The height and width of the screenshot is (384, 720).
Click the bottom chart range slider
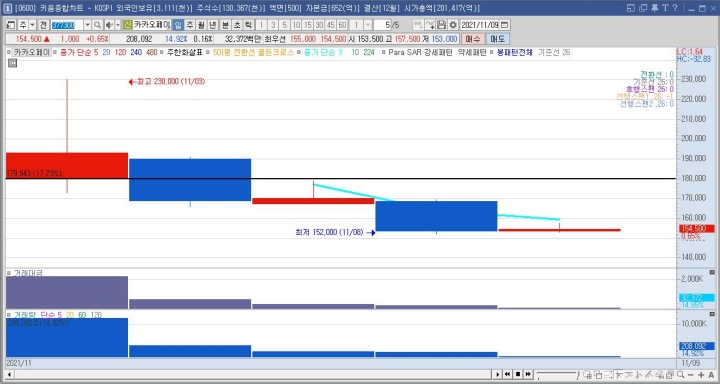[x=557, y=374]
